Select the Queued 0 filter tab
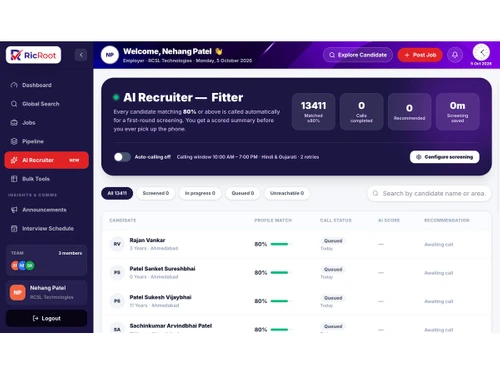500x375 pixels. pos(243,193)
